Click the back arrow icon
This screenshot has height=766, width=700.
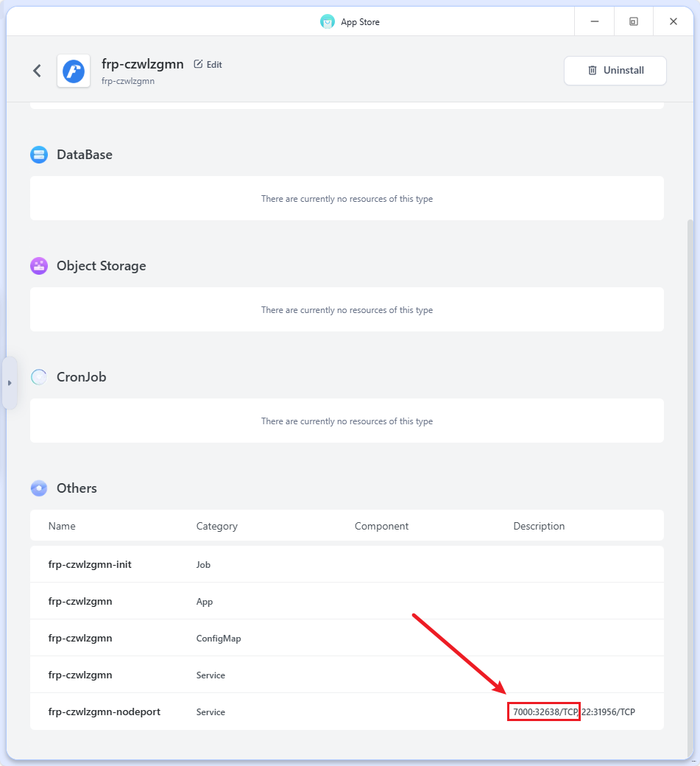click(37, 71)
